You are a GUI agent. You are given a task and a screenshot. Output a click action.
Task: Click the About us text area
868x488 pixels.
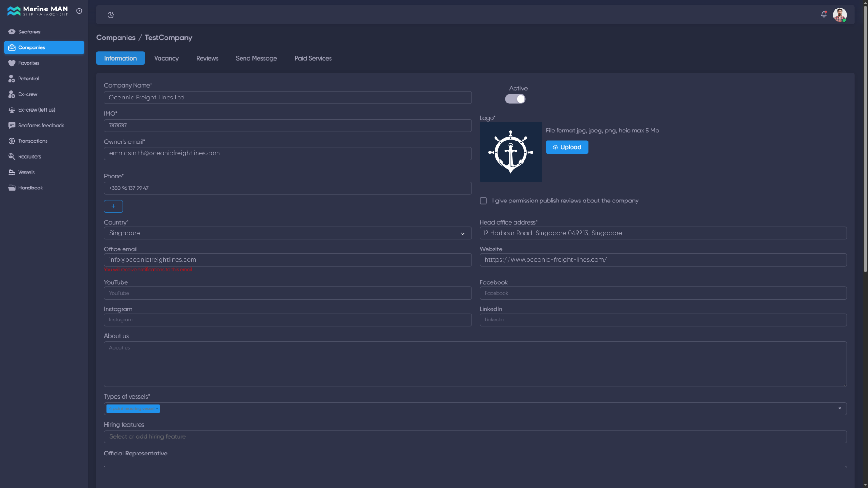coord(475,364)
